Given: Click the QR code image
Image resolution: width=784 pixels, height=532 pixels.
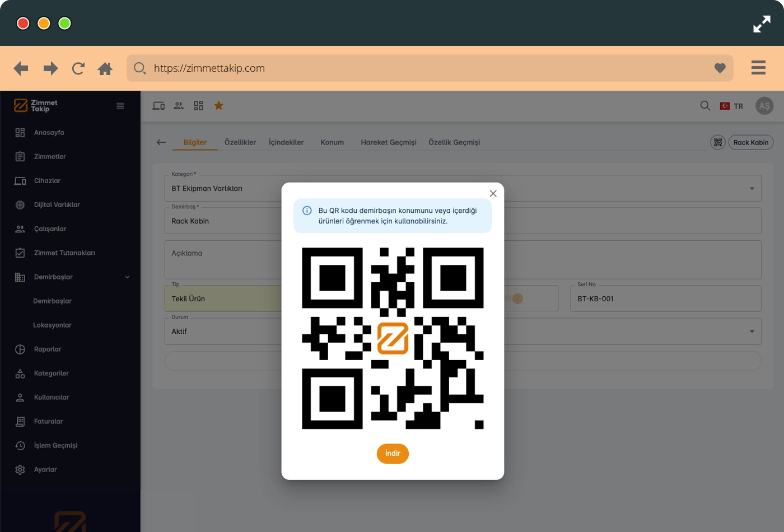Looking at the screenshot, I should (x=393, y=338).
